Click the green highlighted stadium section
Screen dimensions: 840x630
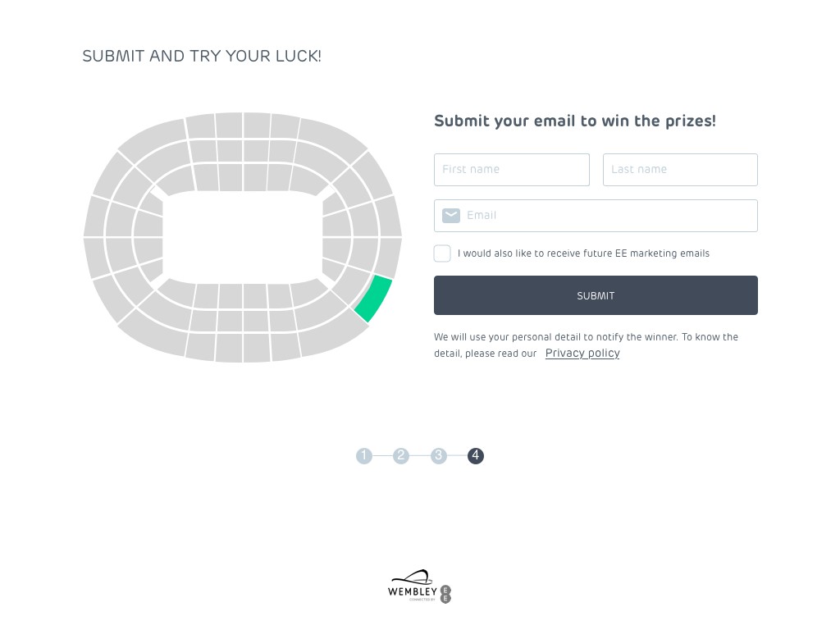coord(373,300)
